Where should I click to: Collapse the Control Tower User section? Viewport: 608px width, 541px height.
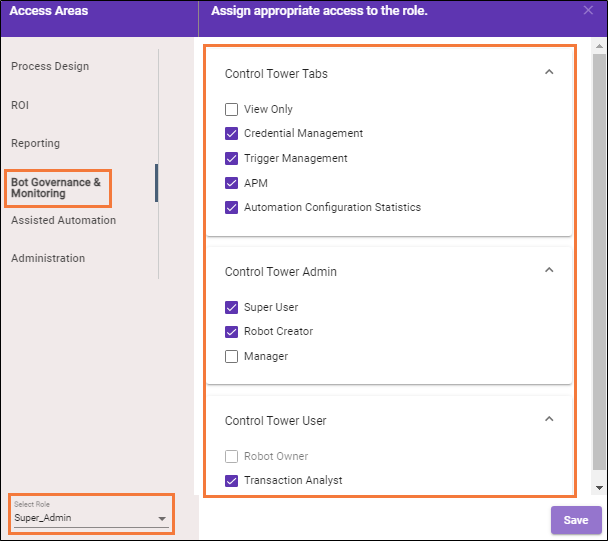548,420
